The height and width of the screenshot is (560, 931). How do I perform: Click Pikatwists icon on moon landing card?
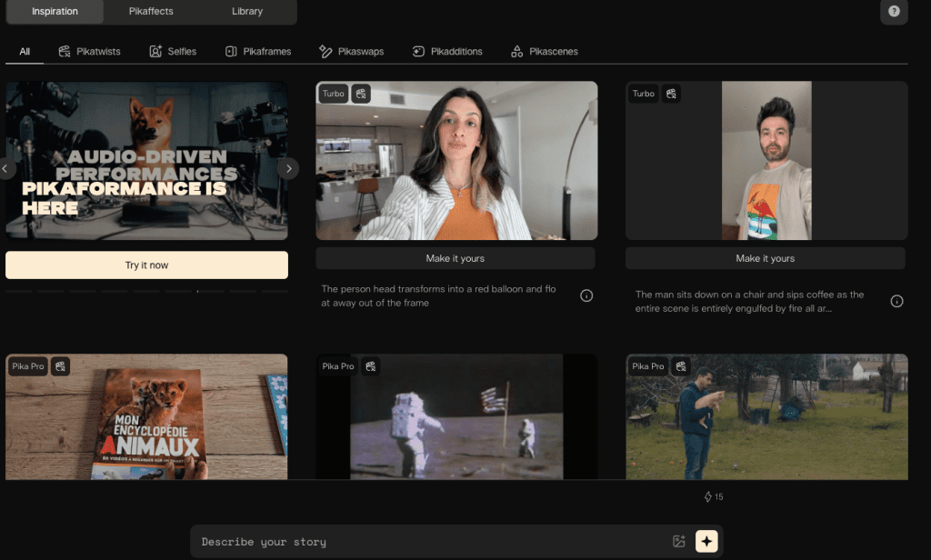(x=371, y=366)
